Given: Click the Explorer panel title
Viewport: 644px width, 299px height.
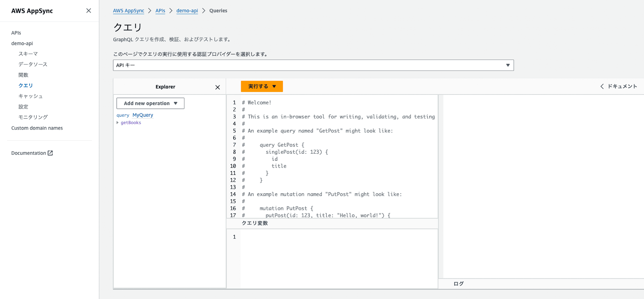Looking at the screenshot, I should pos(165,87).
